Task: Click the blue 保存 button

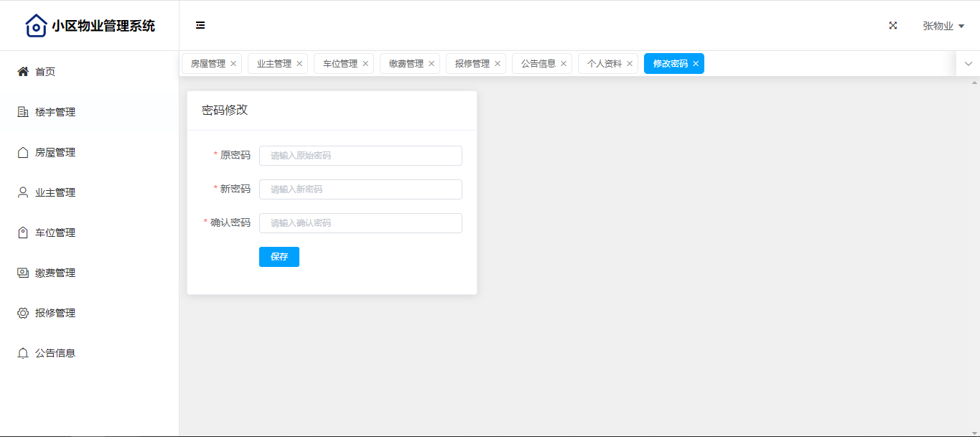Action: (279, 257)
